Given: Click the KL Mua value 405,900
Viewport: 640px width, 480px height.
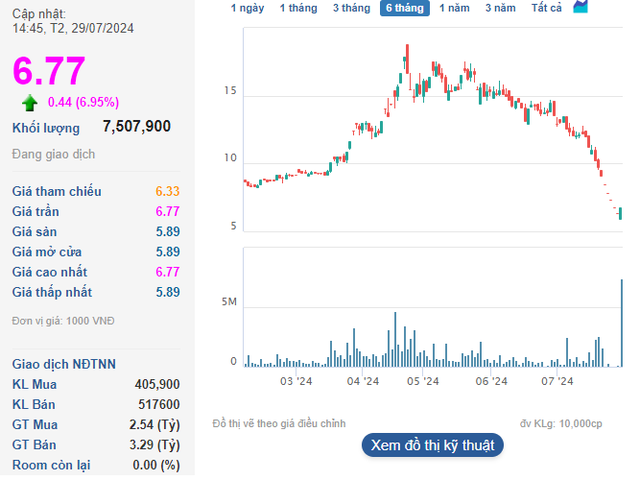Looking at the screenshot, I should click(157, 384).
